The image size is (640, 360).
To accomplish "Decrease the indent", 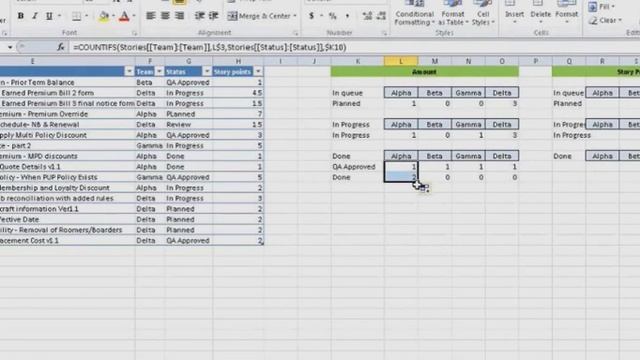I will [x=199, y=16].
